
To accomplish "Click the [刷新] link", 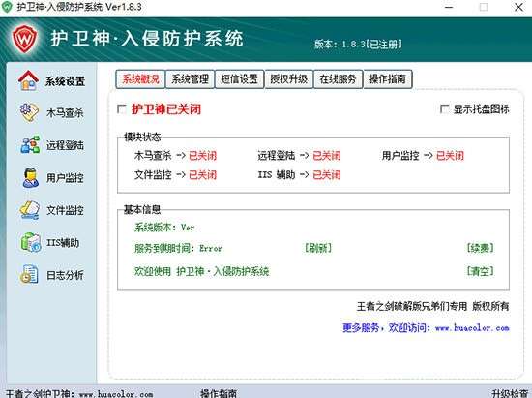I will tap(318, 248).
